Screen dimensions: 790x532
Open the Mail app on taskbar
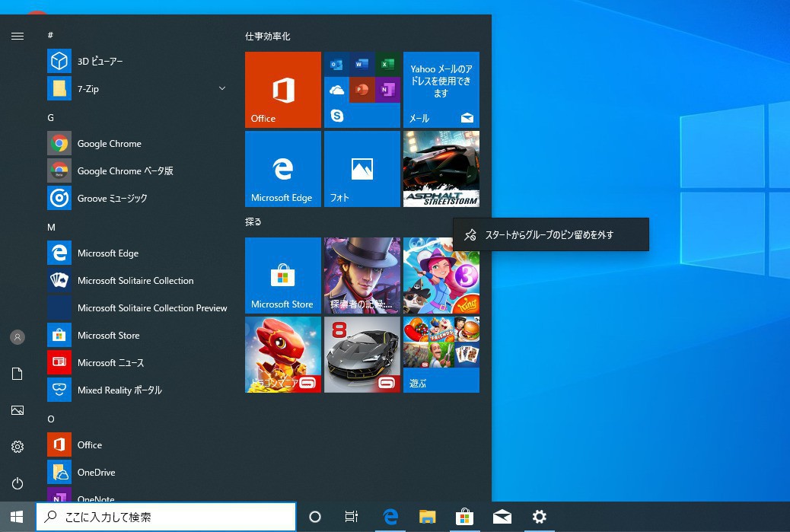(502, 517)
